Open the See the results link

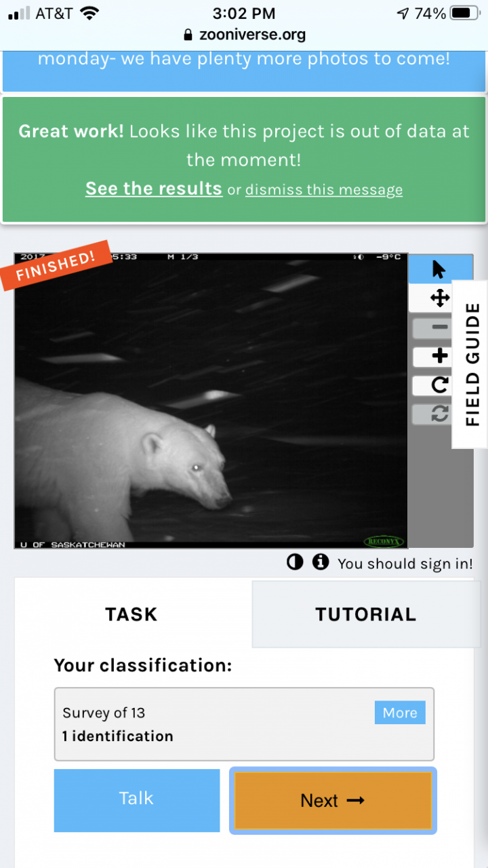click(154, 189)
